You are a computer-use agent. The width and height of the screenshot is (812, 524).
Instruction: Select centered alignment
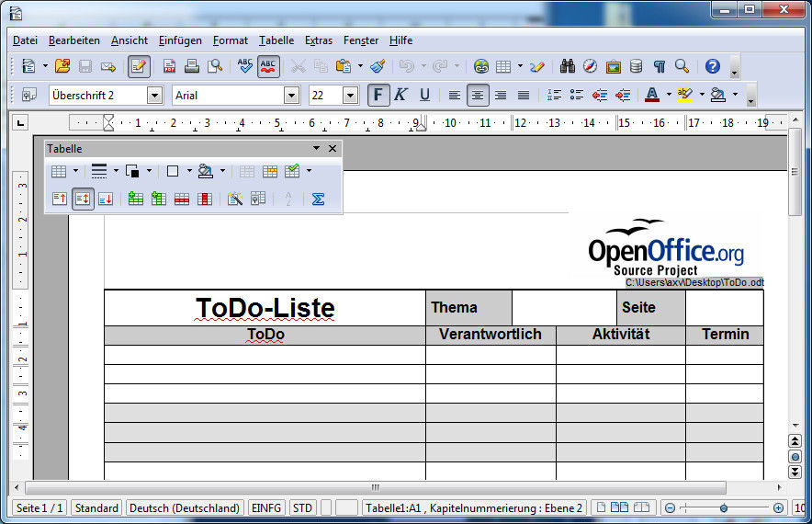478,96
